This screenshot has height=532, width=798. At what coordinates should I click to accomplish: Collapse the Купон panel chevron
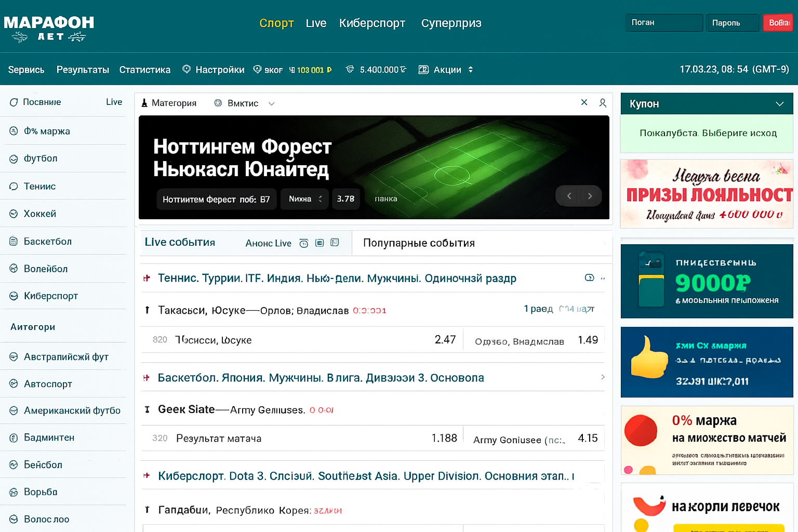(779, 104)
